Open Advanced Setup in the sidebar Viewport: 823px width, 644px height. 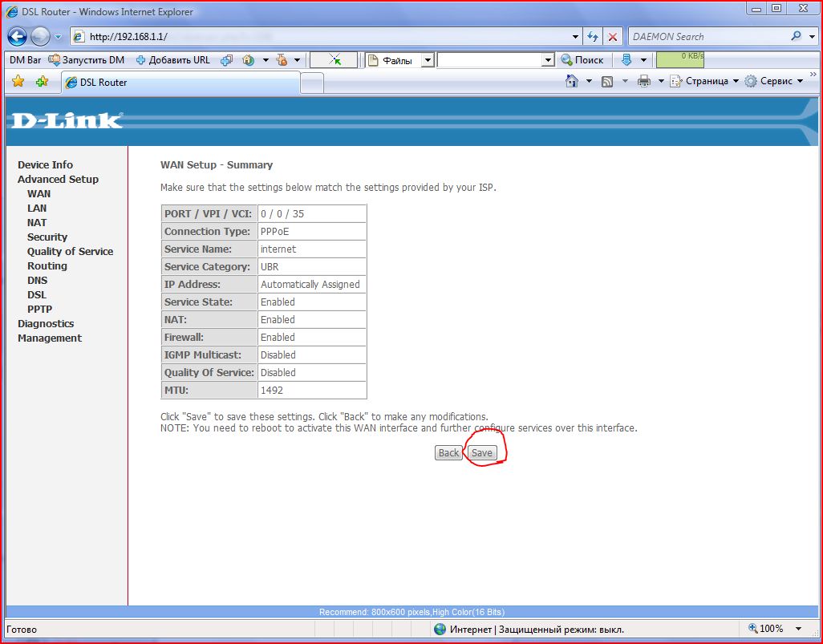(58, 179)
